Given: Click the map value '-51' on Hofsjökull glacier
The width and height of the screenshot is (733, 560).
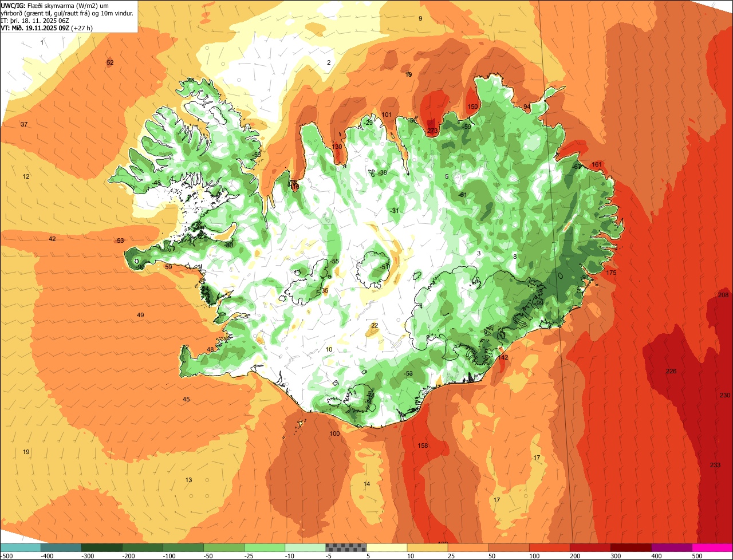Looking at the screenshot, I should click(x=385, y=267).
